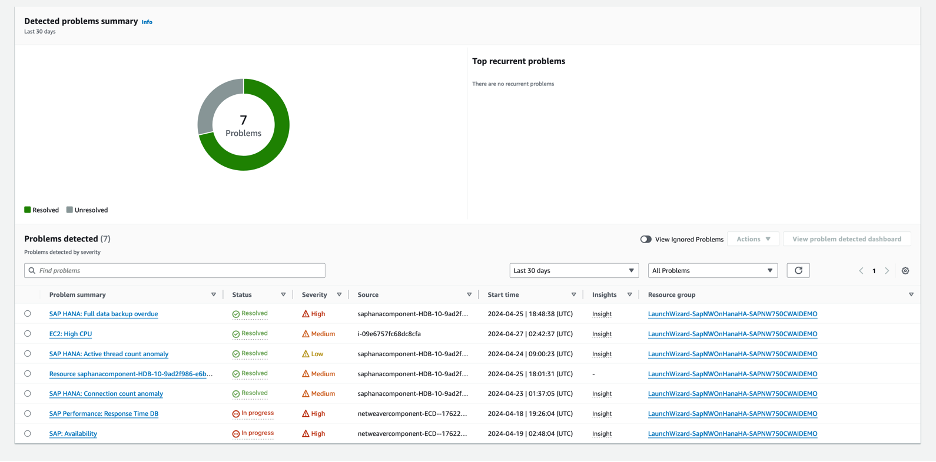Click Resolved legend green swatch
The image size is (936, 462).
coord(27,210)
